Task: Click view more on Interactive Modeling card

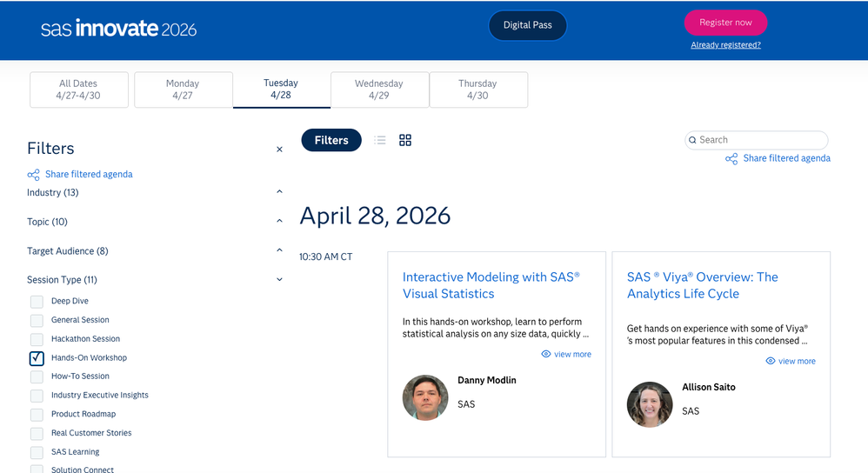Action: point(572,355)
